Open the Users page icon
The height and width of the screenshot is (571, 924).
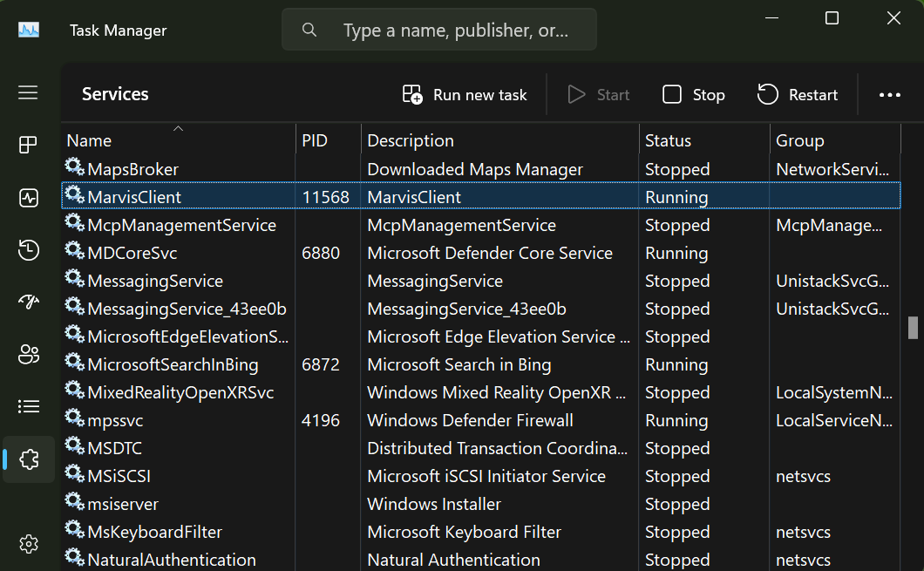click(28, 354)
